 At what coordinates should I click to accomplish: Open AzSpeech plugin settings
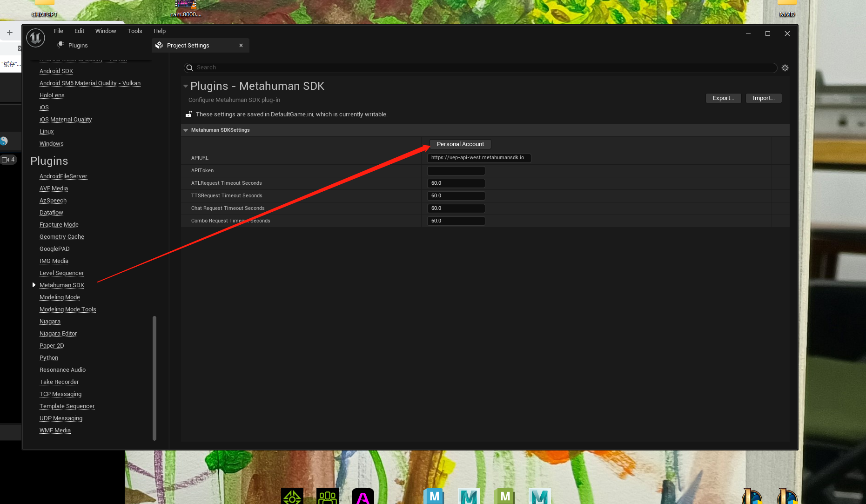pos(53,201)
